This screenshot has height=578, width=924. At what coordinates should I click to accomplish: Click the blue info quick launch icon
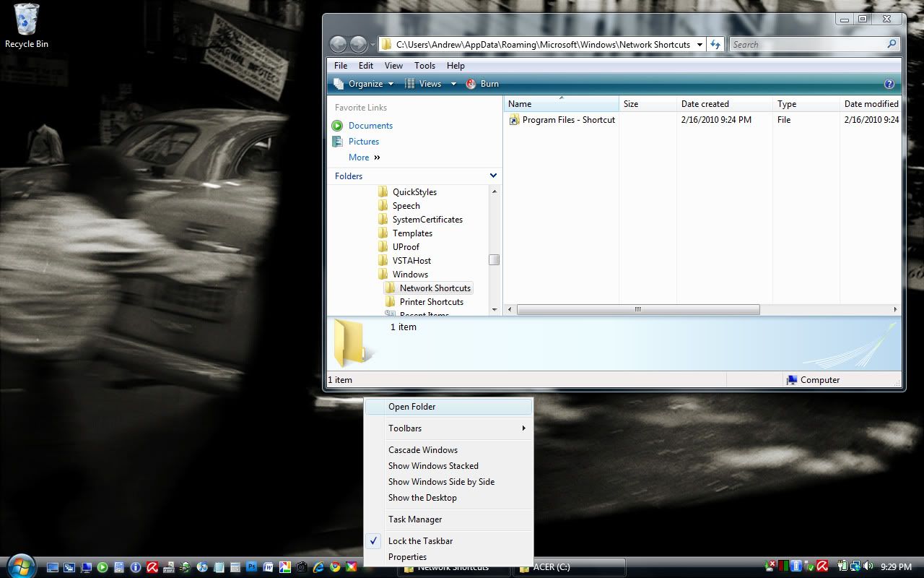[135, 567]
